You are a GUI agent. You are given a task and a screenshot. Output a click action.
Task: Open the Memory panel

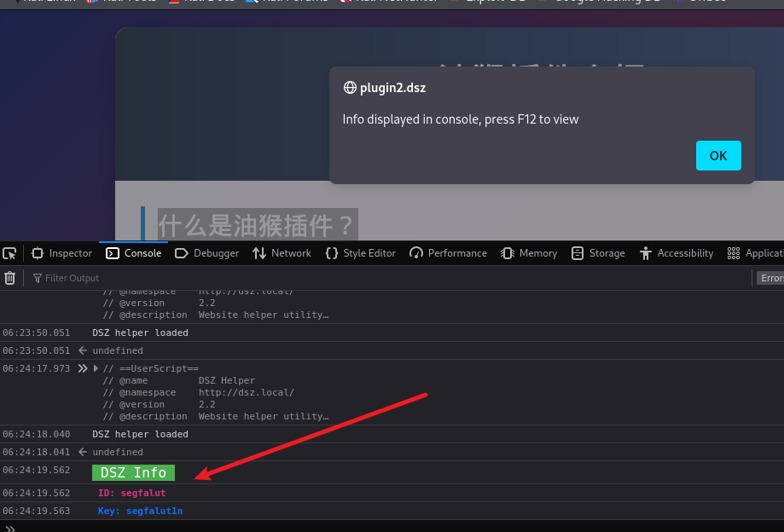(x=529, y=253)
